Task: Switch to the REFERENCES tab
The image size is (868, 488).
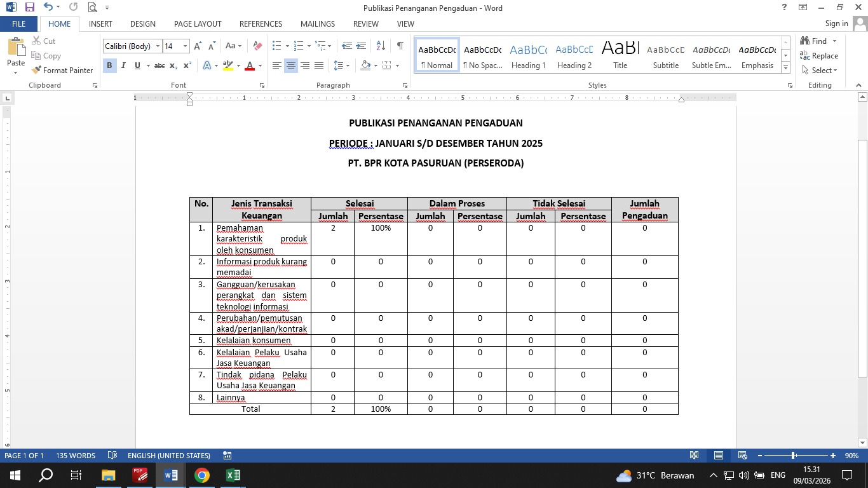Action: point(261,24)
